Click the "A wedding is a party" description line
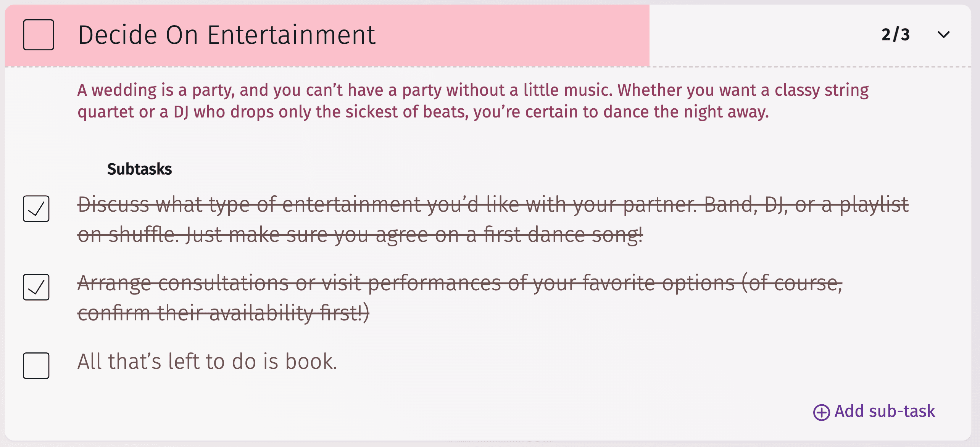This screenshot has width=980, height=447. pos(472,90)
